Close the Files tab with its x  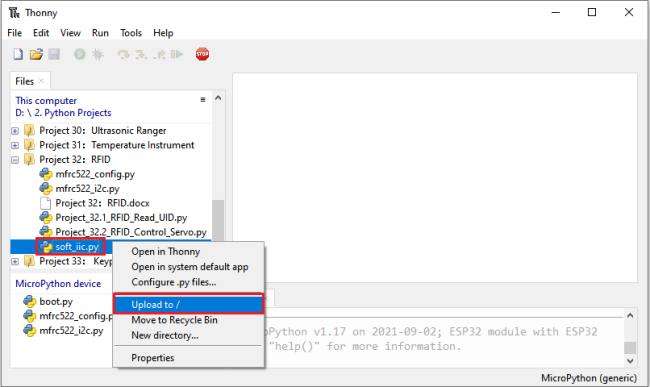tap(41, 81)
